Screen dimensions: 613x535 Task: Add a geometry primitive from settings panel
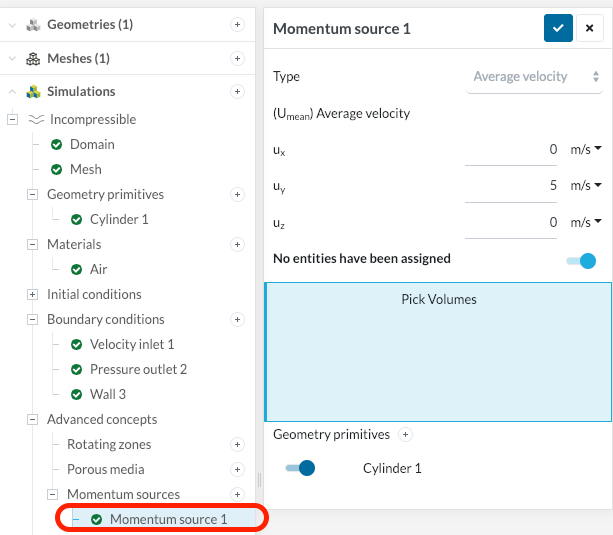pyautogui.click(x=405, y=435)
